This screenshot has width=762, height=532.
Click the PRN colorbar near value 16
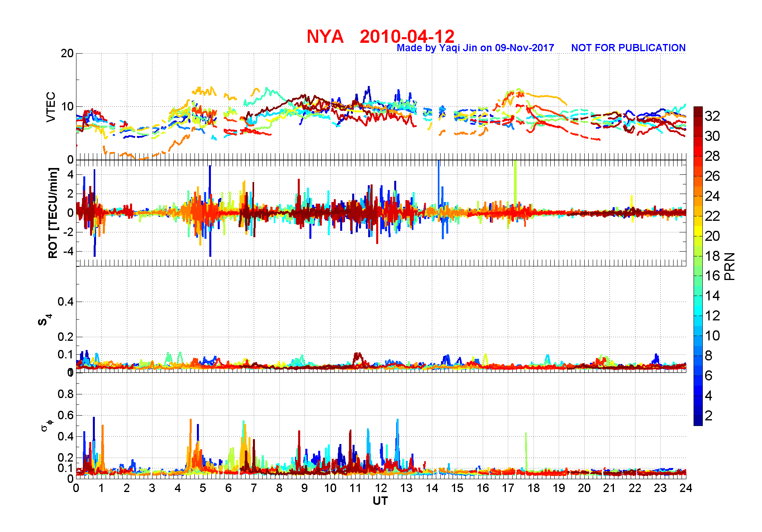pos(698,276)
